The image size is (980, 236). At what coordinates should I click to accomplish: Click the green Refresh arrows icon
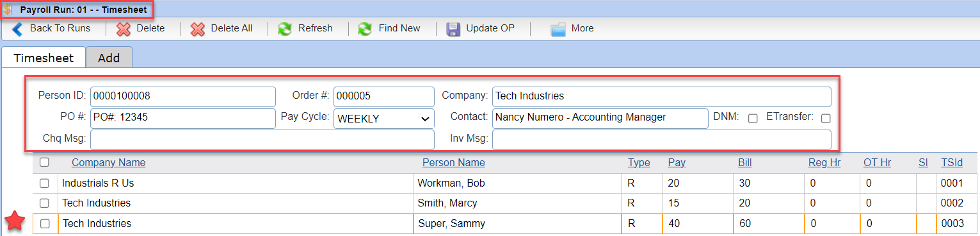(285, 29)
